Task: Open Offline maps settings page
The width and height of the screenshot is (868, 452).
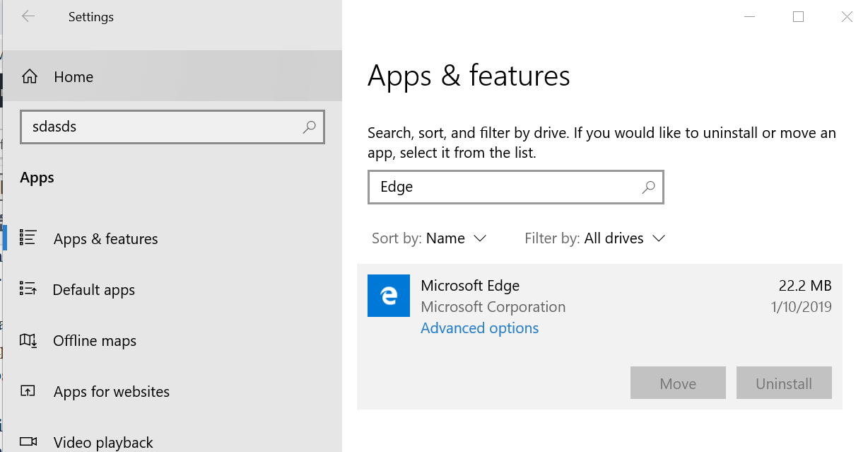Action: [171, 340]
